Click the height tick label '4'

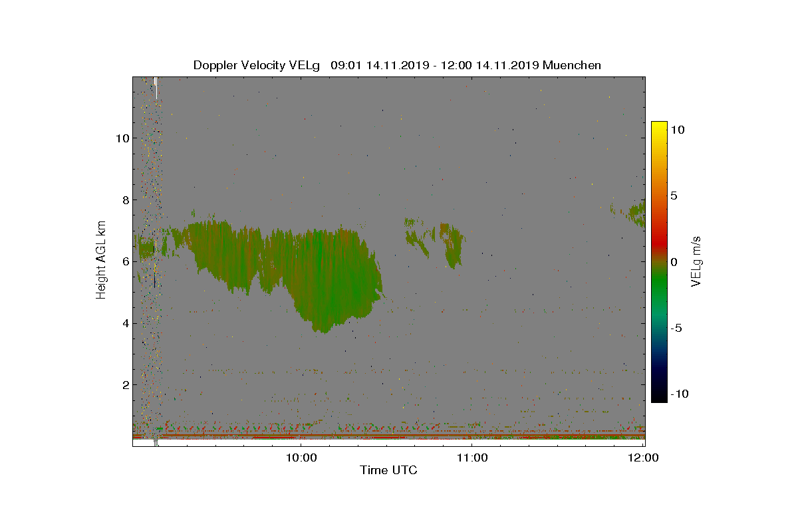(x=124, y=323)
